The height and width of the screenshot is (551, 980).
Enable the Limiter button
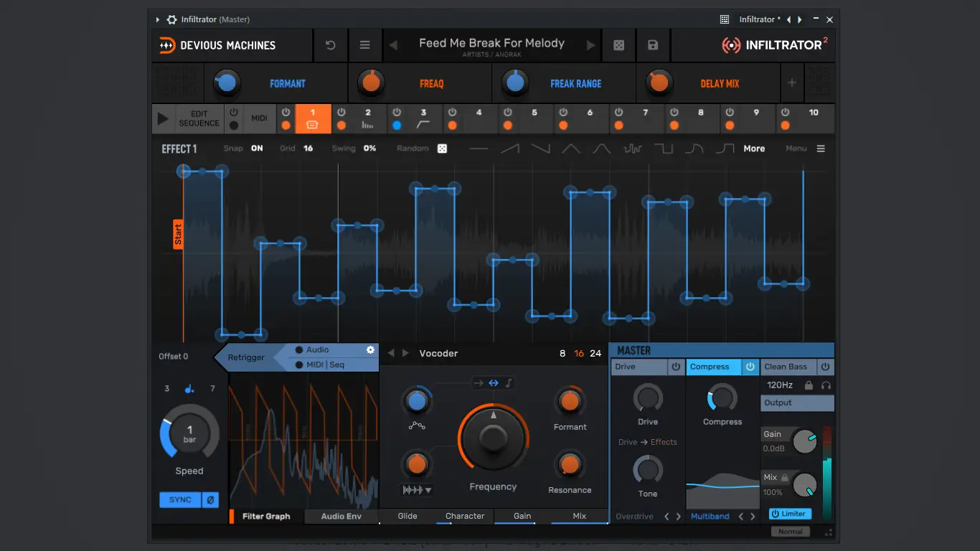[x=790, y=513]
